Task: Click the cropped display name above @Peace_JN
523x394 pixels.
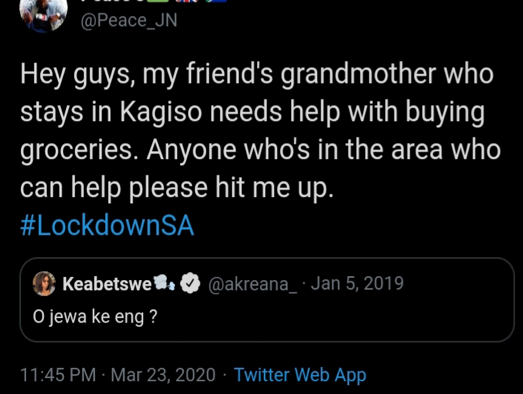Action: coord(112,1)
